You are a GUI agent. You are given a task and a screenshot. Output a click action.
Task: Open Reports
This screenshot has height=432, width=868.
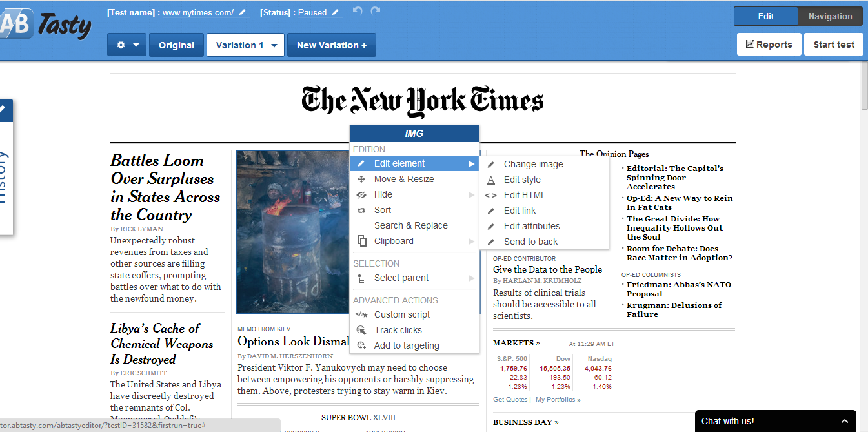(x=769, y=45)
